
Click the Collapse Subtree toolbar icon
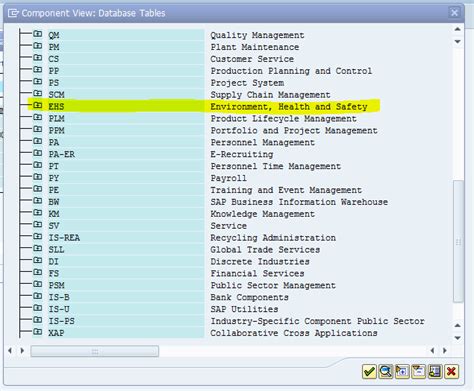click(x=418, y=371)
